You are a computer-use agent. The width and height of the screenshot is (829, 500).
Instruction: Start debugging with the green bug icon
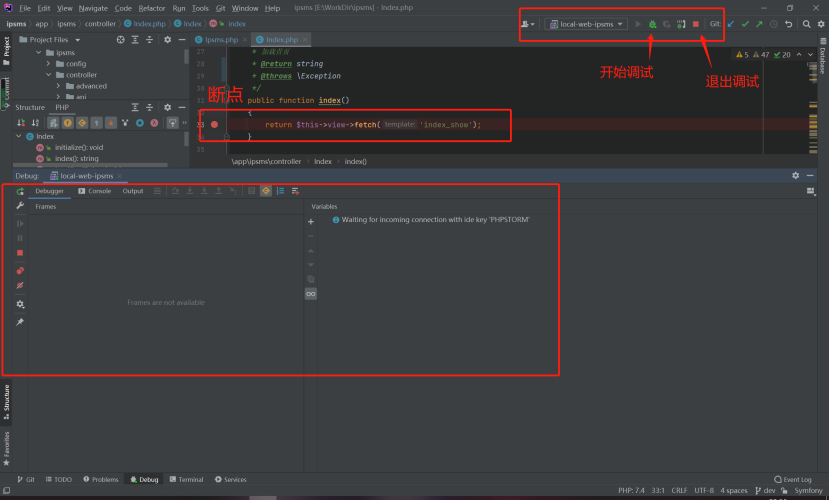point(652,24)
